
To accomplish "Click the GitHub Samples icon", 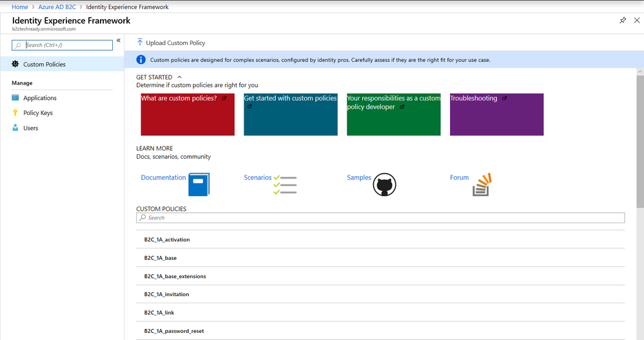I will click(384, 185).
